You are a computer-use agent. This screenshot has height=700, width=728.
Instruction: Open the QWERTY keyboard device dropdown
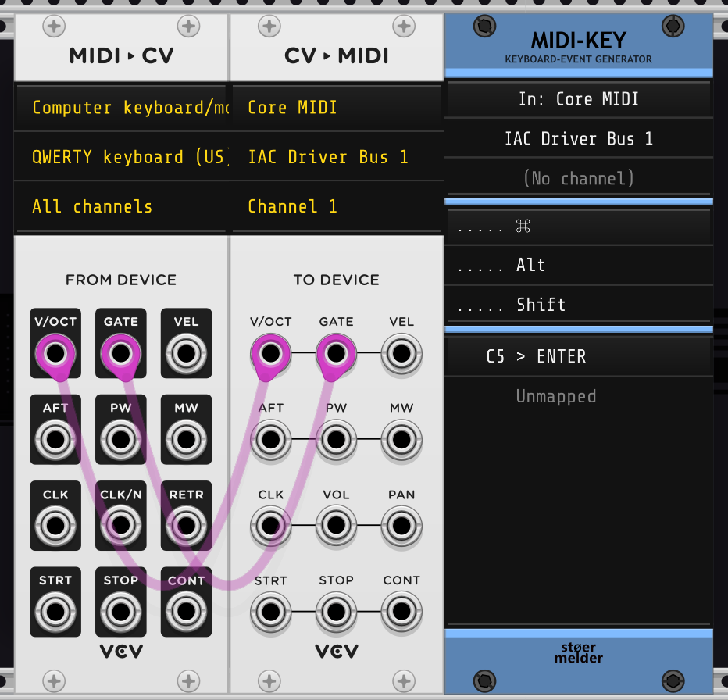coord(121,157)
